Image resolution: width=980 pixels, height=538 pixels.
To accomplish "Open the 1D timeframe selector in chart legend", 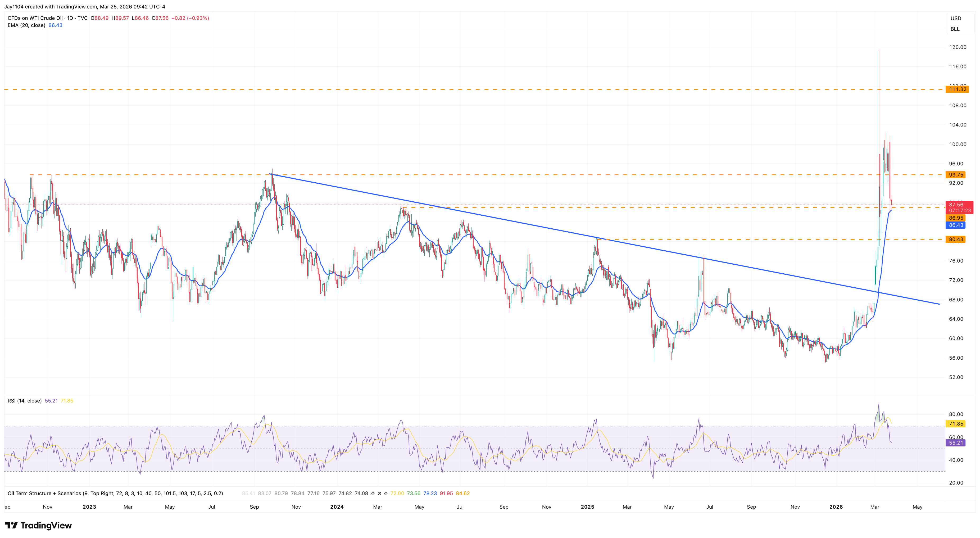I will 70,18.
